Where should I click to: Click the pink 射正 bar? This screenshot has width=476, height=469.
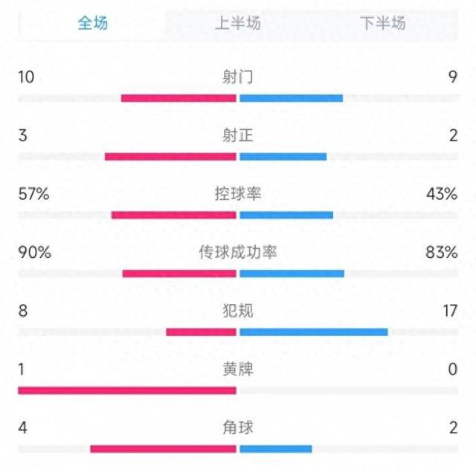pos(170,157)
